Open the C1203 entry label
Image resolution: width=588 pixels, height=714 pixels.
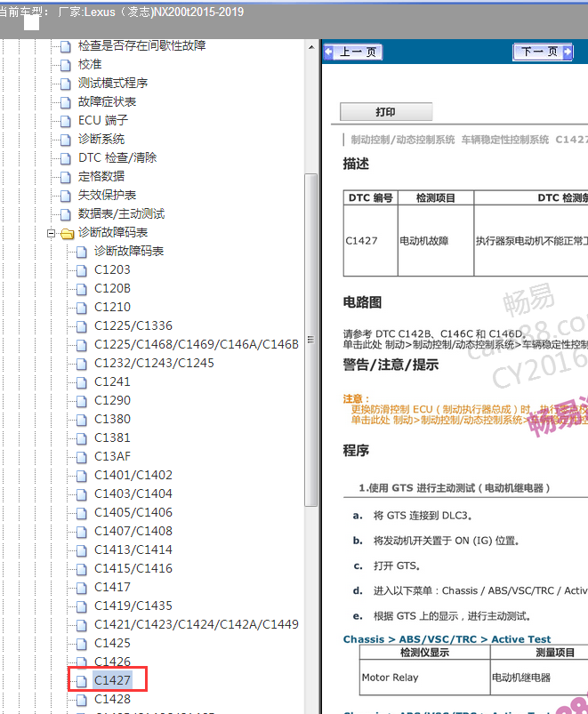tap(112, 269)
